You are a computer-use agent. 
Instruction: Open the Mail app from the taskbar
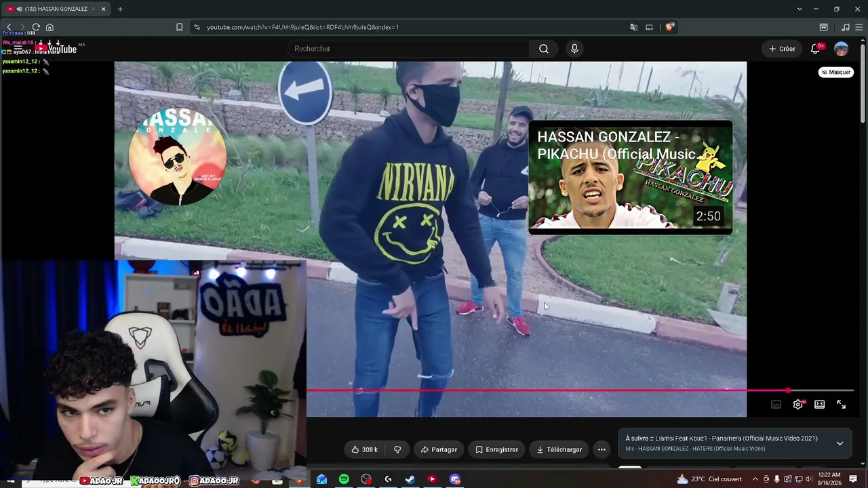click(321, 479)
